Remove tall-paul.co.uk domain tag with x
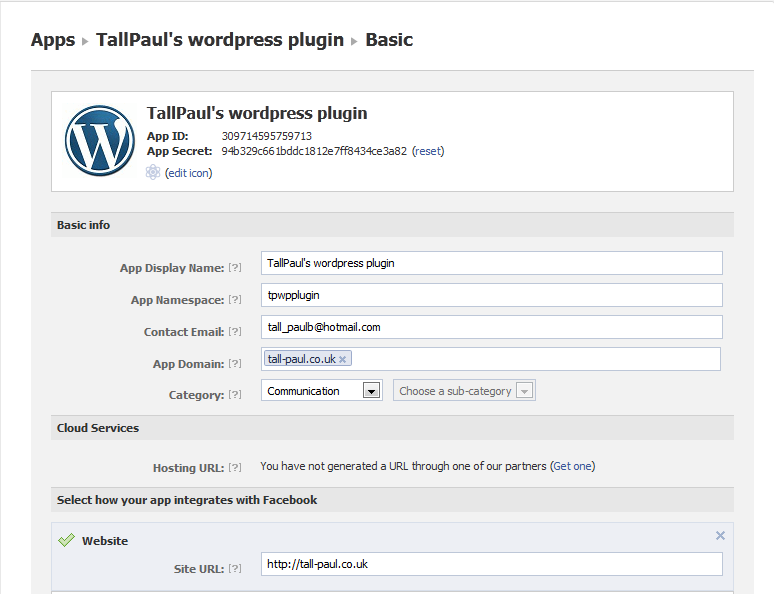Viewport: 774px width, 594px height. pyautogui.click(x=343, y=359)
